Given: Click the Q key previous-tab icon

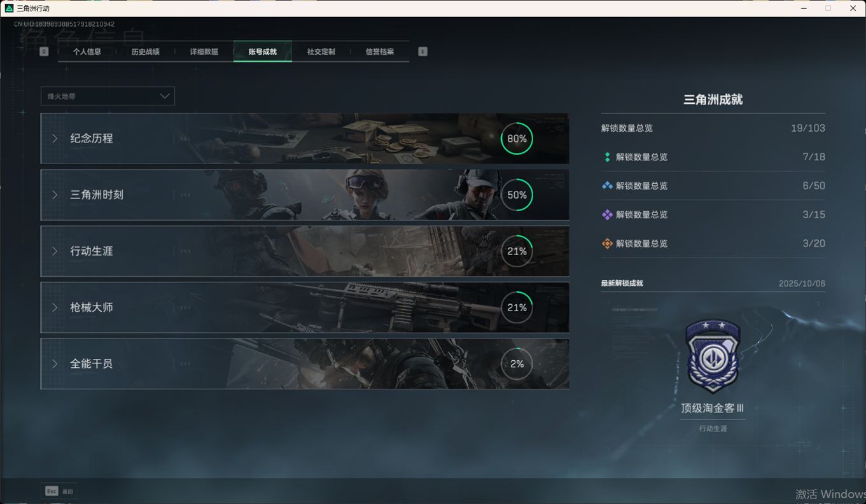Looking at the screenshot, I should 44,52.
